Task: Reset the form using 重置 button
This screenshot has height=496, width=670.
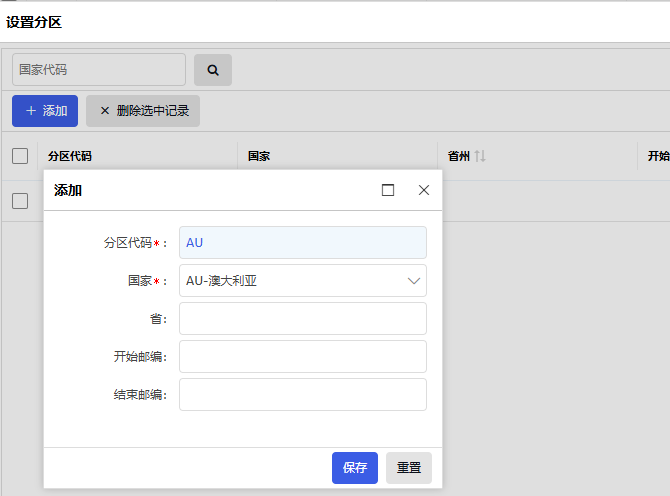Action: 408,468
